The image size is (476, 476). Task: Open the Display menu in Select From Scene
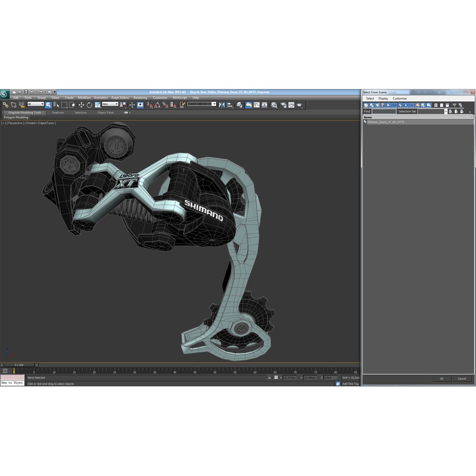(383, 98)
